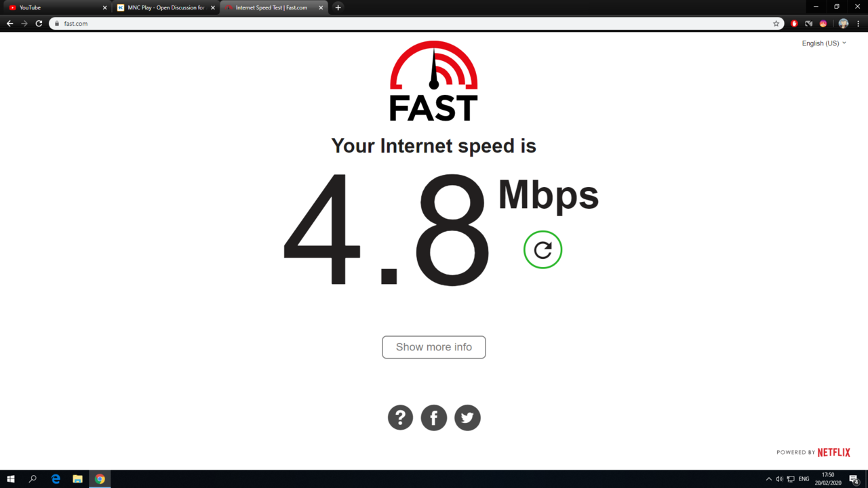The image size is (868, 488).
Task: Reload the page using the browser refresh button
Action: (x=39, y=24)
